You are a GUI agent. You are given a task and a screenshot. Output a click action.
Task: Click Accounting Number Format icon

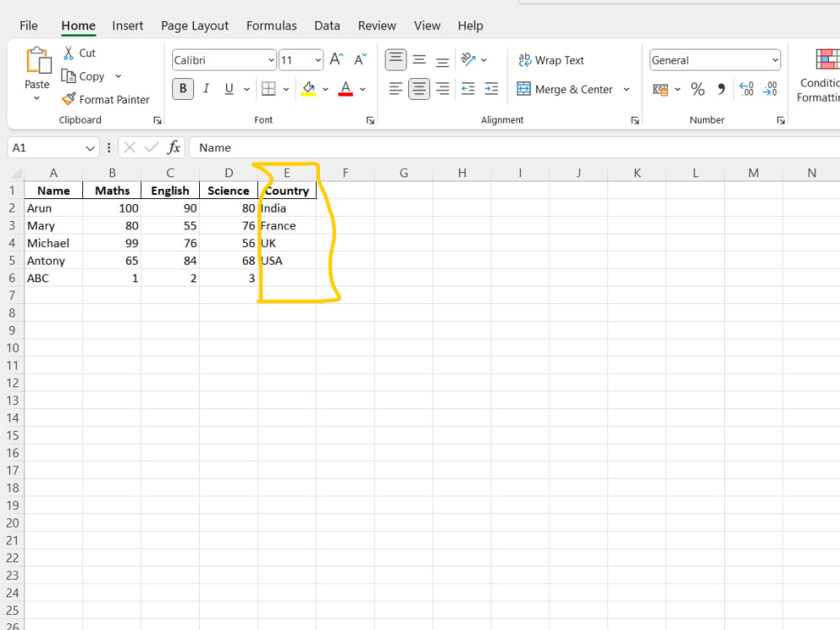tap(660, 90)
